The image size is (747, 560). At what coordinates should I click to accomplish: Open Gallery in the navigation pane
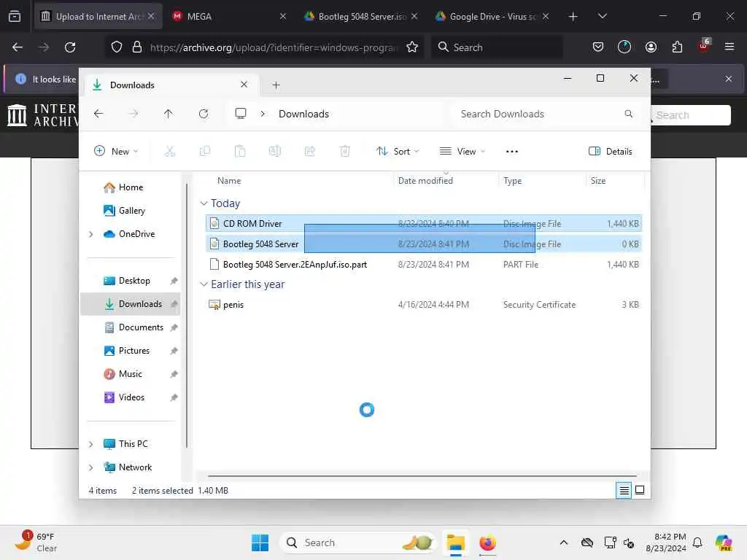pos(131,211)
